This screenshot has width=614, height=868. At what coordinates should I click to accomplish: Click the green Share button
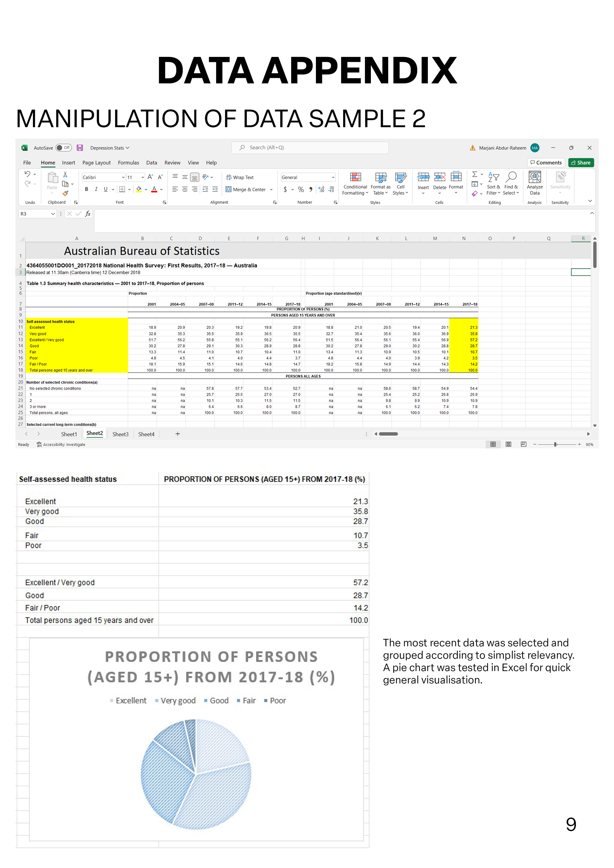tap(581, 163)
